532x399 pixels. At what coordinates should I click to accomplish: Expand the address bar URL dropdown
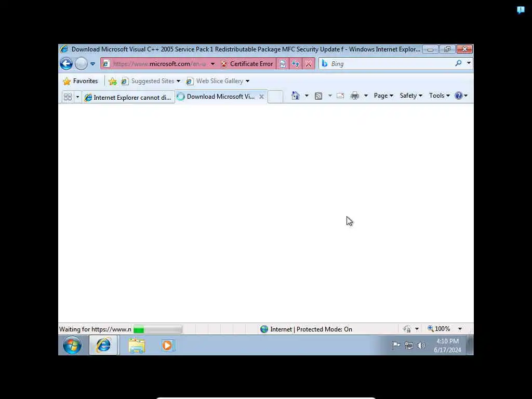click(x=212, y=64)
